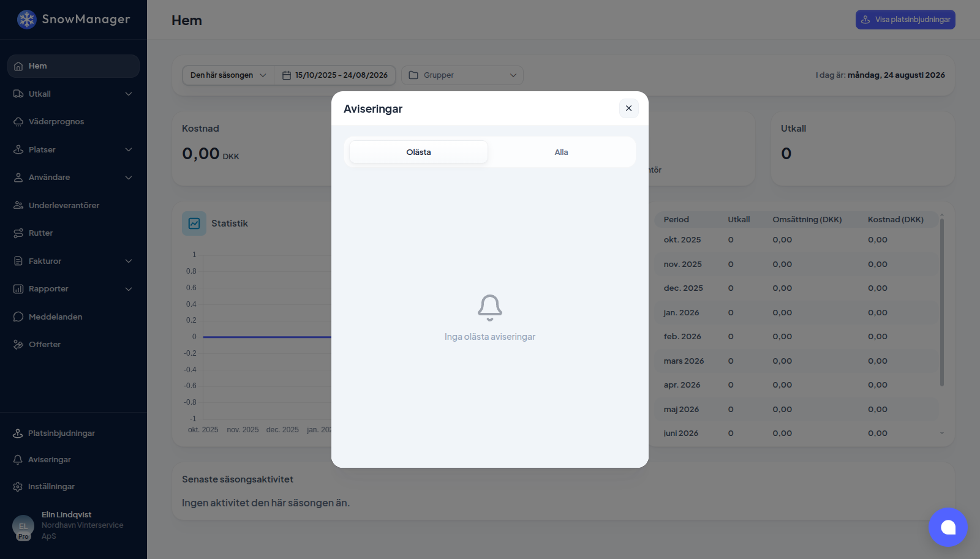Click the 'nov. 2025' table row
Viewport: 980px width, 559px height.
pyautogui.click(x=796, y=264)
